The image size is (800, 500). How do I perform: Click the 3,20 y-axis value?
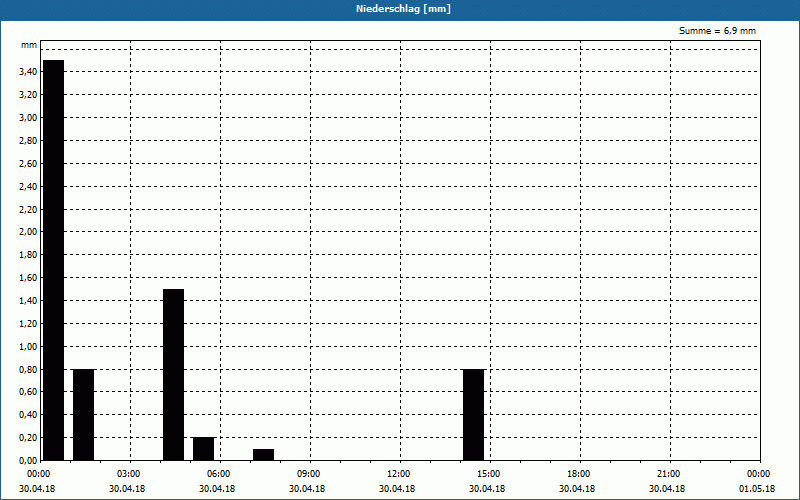tap(28, 95)
